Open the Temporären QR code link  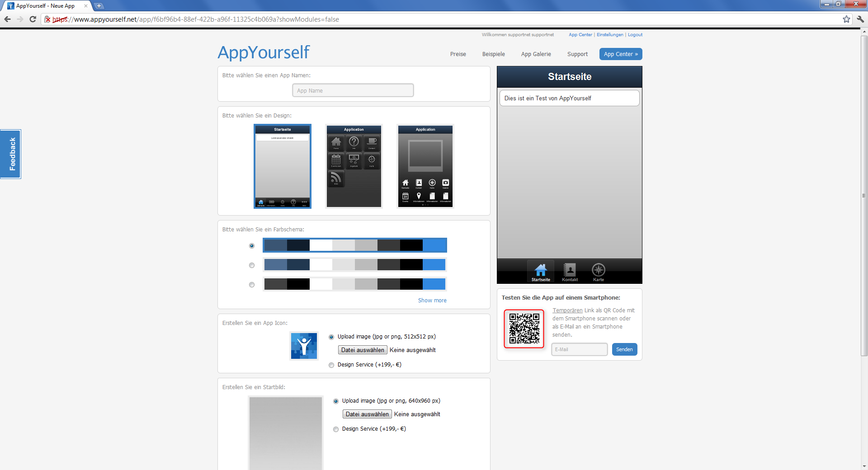[567, 310]
